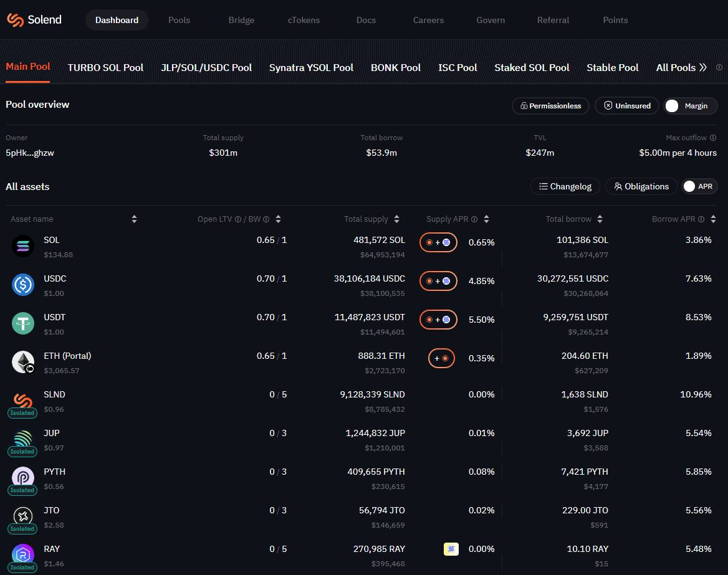The image size is (728, 575).
Task: Click the Solend logo icon
Action: pyautogui.click(x=16, y=20)
